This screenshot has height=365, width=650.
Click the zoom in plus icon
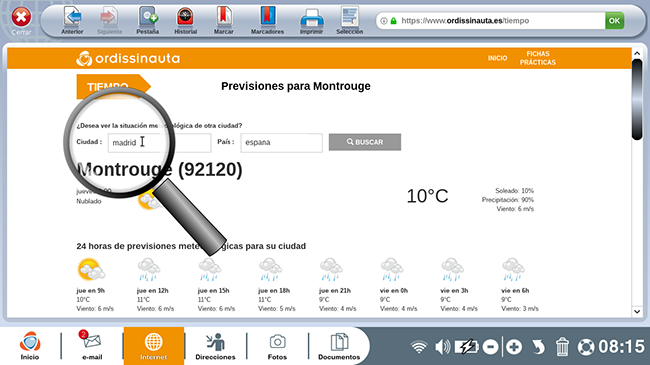(x=514, y=347)
